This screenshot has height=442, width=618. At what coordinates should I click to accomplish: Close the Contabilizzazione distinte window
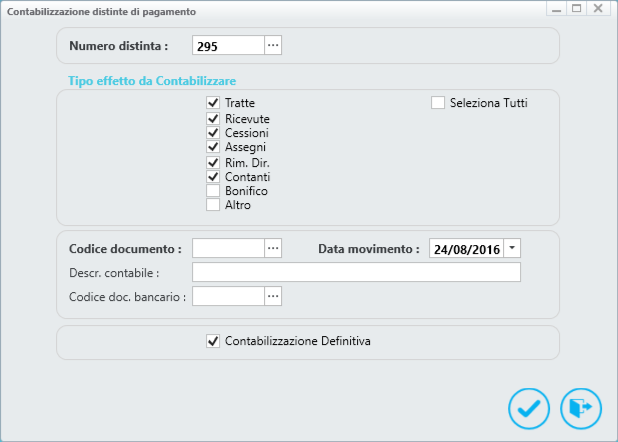599,8
